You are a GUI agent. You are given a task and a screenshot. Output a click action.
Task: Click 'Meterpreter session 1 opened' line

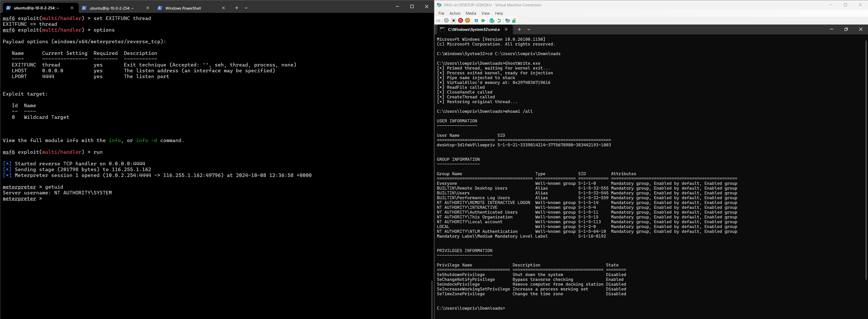pos(157,175)
